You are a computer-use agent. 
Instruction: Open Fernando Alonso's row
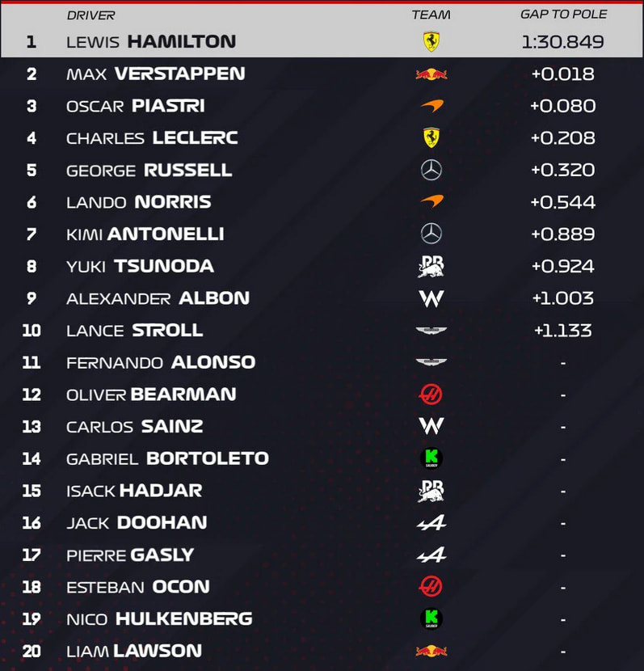(322, 362)
